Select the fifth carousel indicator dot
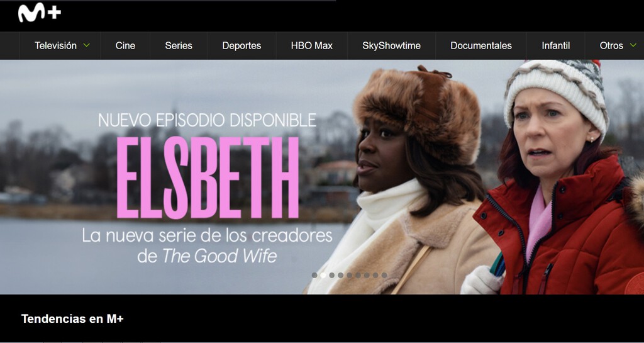 tap(350, 275)
